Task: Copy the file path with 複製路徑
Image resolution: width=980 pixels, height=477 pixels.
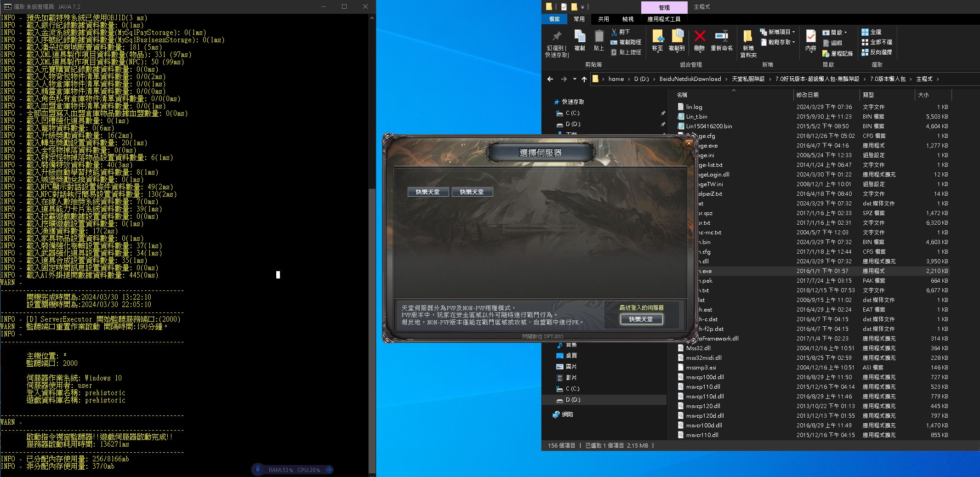Action: click(626, 42)
